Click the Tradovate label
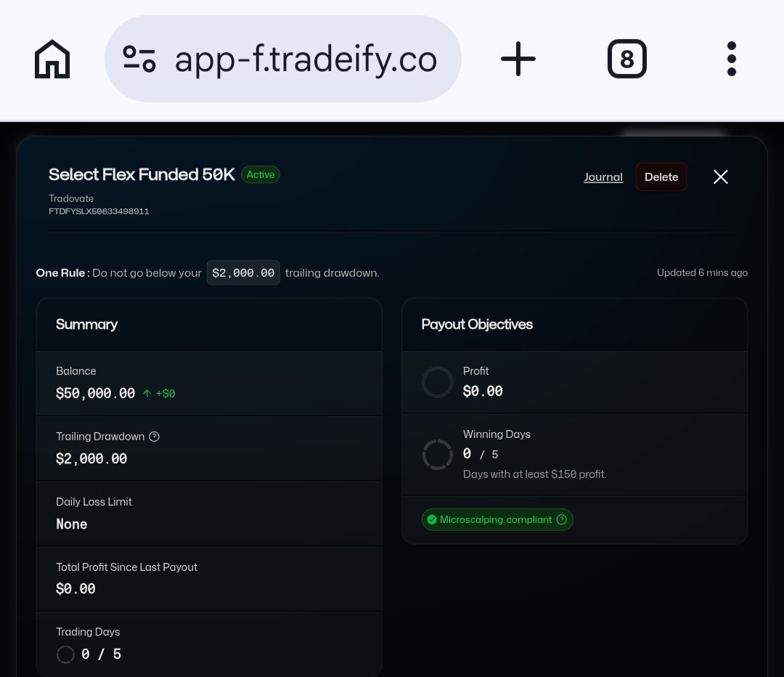Image resolution: width=784 pixels, height=677 pixels. point(71,198)
